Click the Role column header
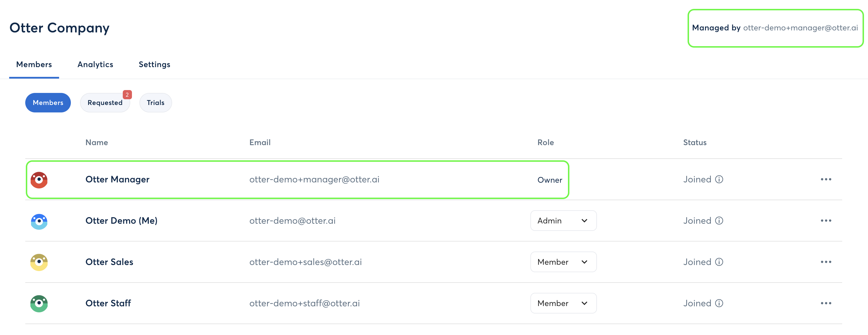The height and width of the screenshot is (335, 868). [x=546, y=143]
